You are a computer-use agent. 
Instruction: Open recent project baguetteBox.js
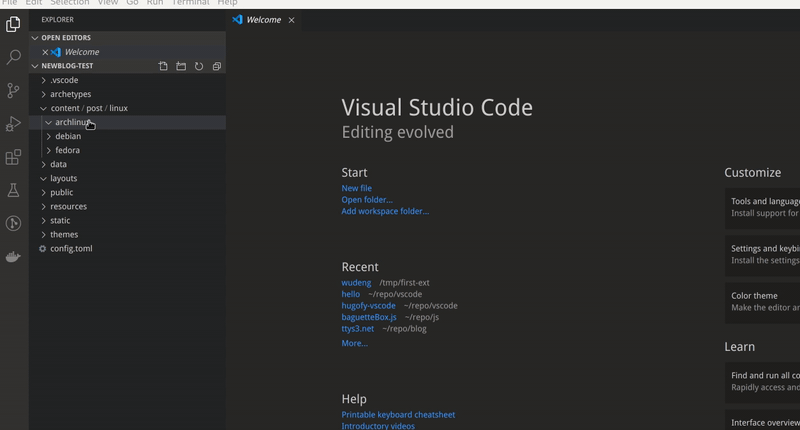point(369,317)
